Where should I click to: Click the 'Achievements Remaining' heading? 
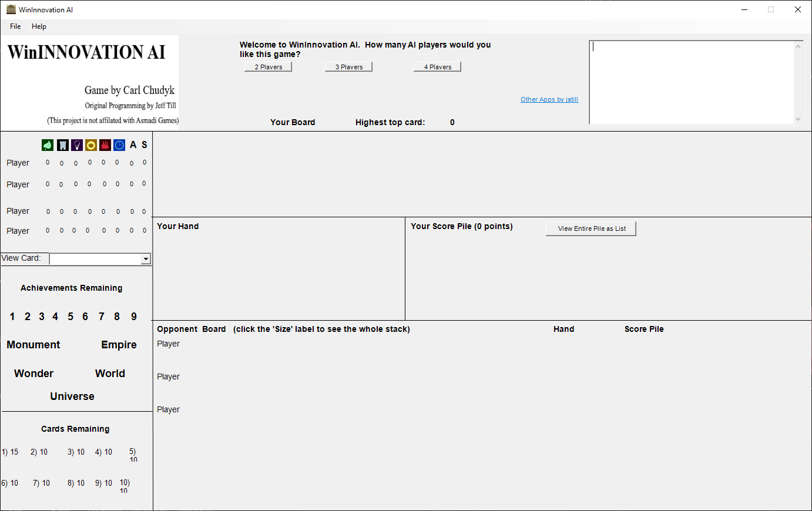(x=72, y=288)
